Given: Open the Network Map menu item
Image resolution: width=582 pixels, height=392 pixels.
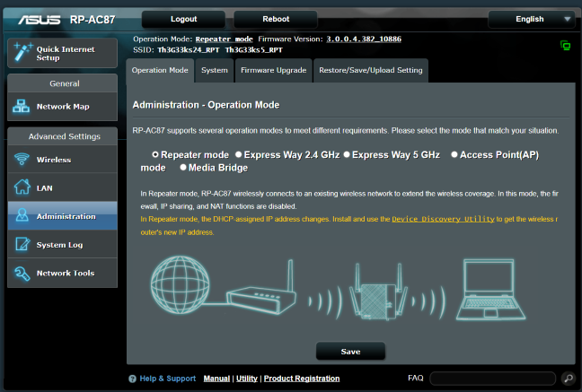Looking at the screenshot, I should coord(62,107).
